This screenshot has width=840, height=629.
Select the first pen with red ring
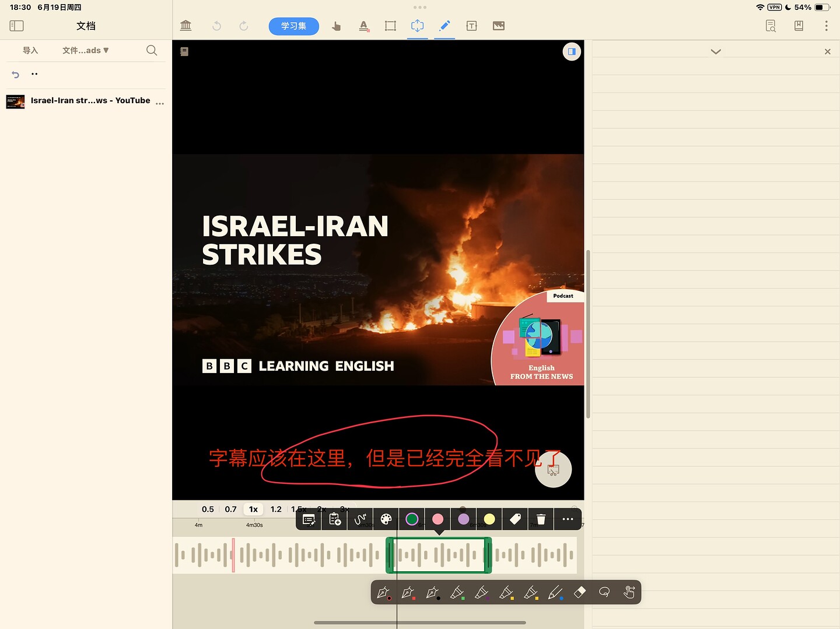[x=383, y=592]
